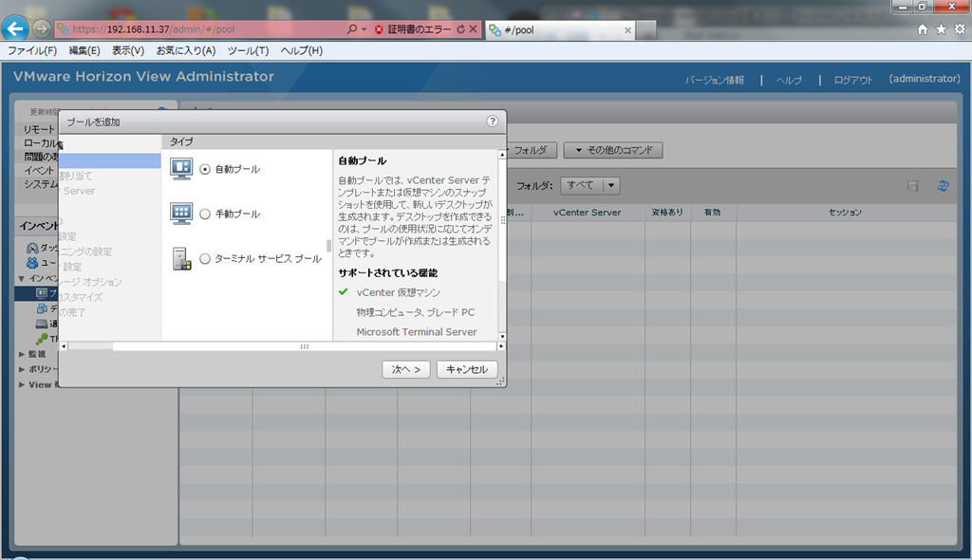The width and height of the screenshot is (972, 560).
Task: Sort by 有効 column header
Action: point(713,212)
